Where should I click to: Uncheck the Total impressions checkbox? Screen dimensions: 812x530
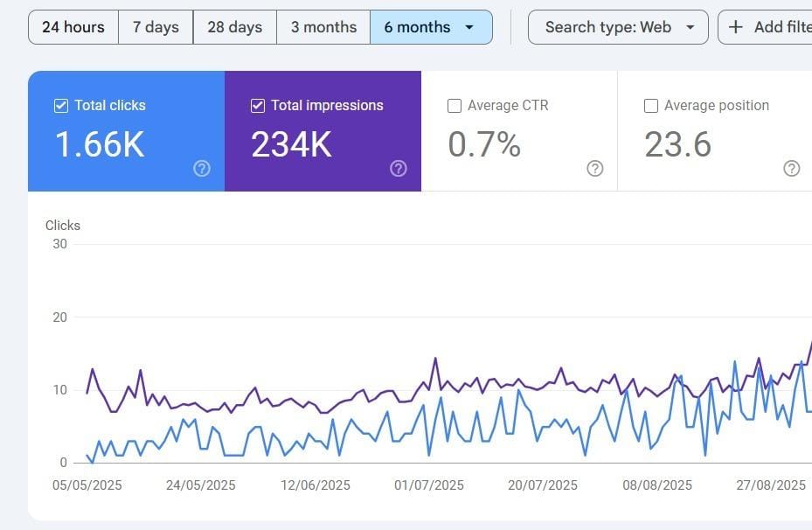(x=258, y=106)
